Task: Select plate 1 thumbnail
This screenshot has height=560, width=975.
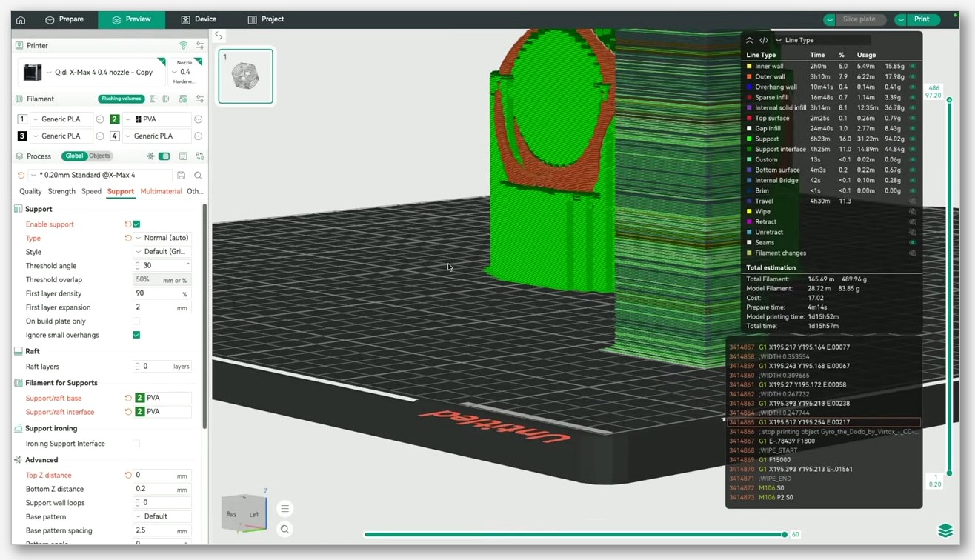Action: (x=246, y=76)
